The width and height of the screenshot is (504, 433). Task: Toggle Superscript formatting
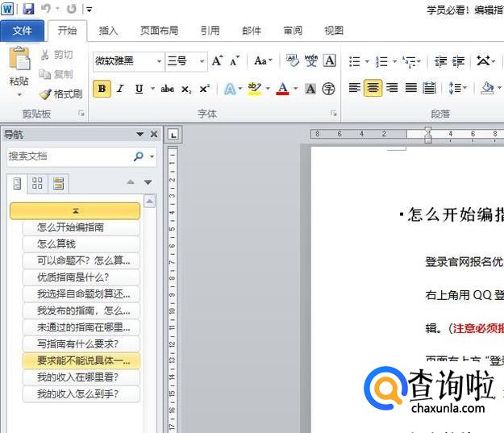[x=205, y=89]
